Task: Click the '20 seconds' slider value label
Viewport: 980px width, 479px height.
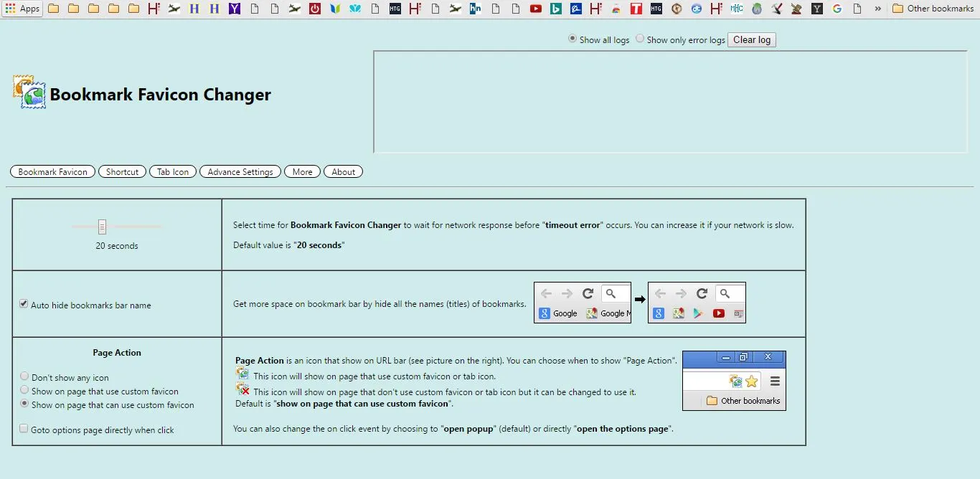Action: [x=117, y=246]
